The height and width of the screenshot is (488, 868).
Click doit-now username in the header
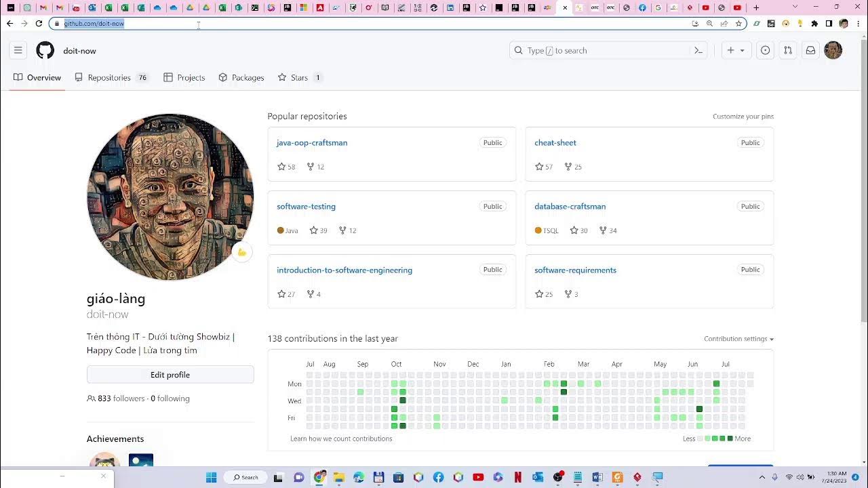pyautogui.click(x=79, y=51)
